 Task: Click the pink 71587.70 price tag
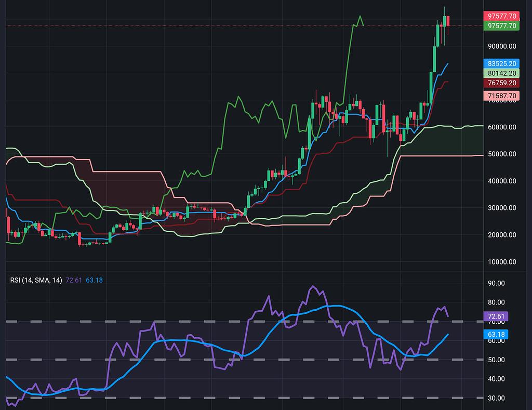coord(501,96)
